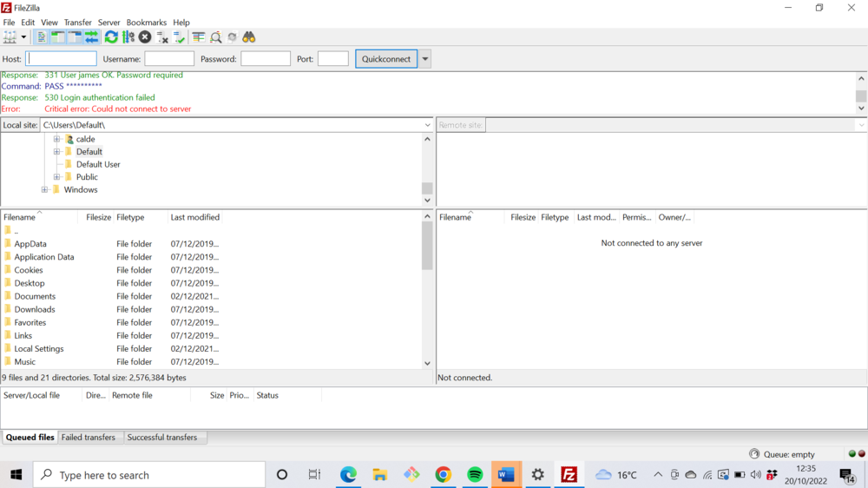Sort remote list by Owner column

pyautogui.click(x=674, y=217)
